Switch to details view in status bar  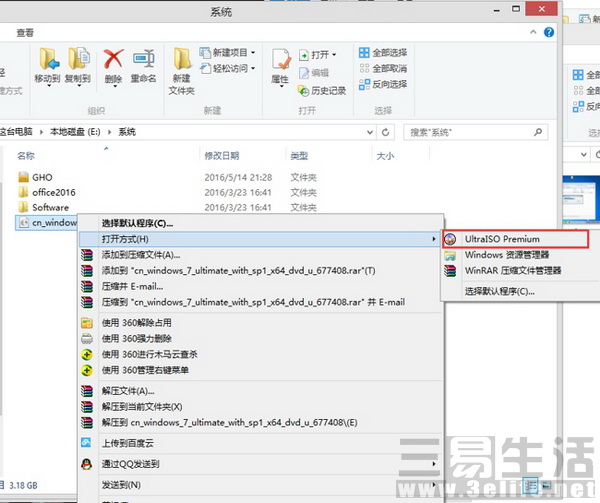pos(530,486)
